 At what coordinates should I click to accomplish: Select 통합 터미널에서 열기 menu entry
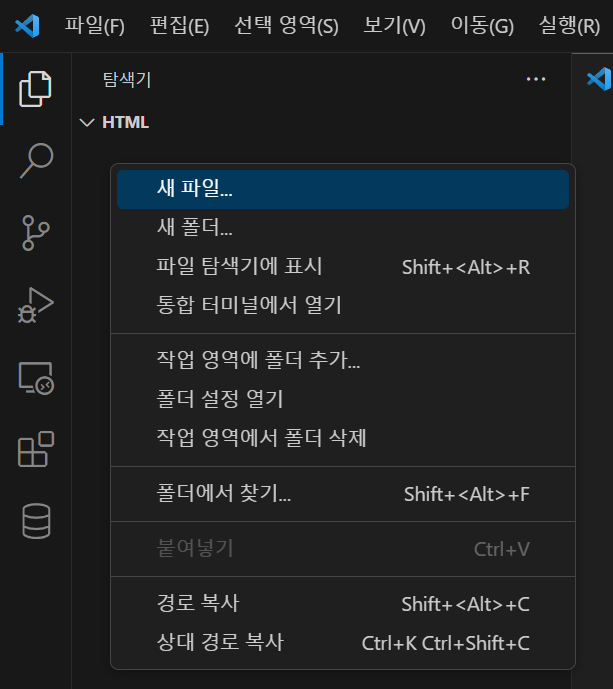pos(343,305)
